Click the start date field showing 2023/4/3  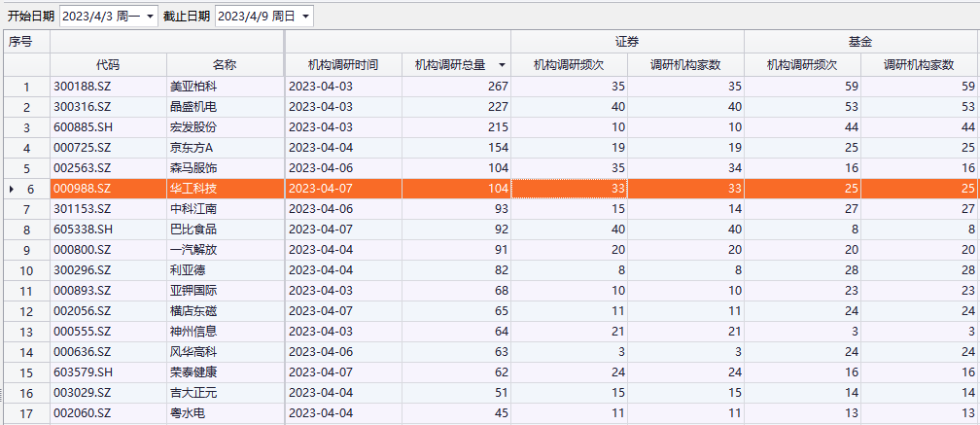tap(100, 17)
